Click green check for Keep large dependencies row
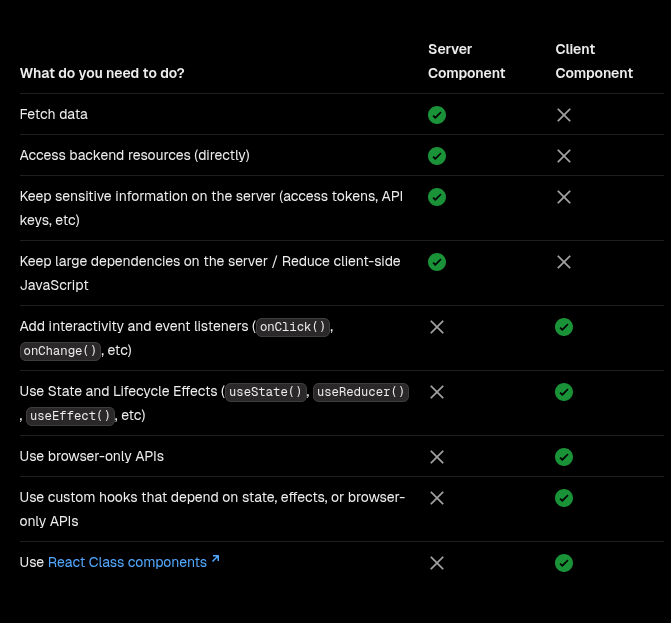This screenshot has height=623, width=671. click(437, 262)
